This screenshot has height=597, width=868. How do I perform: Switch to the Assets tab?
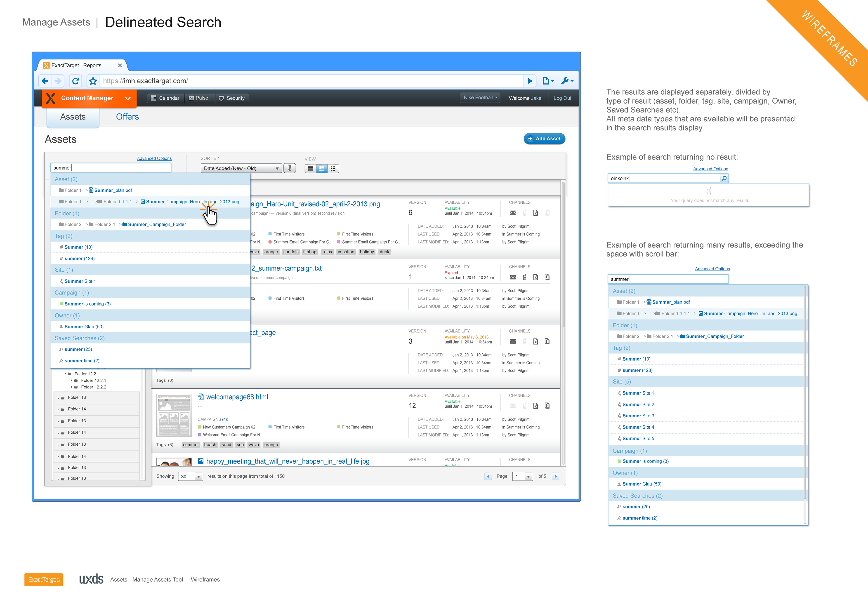click(73, 117)
